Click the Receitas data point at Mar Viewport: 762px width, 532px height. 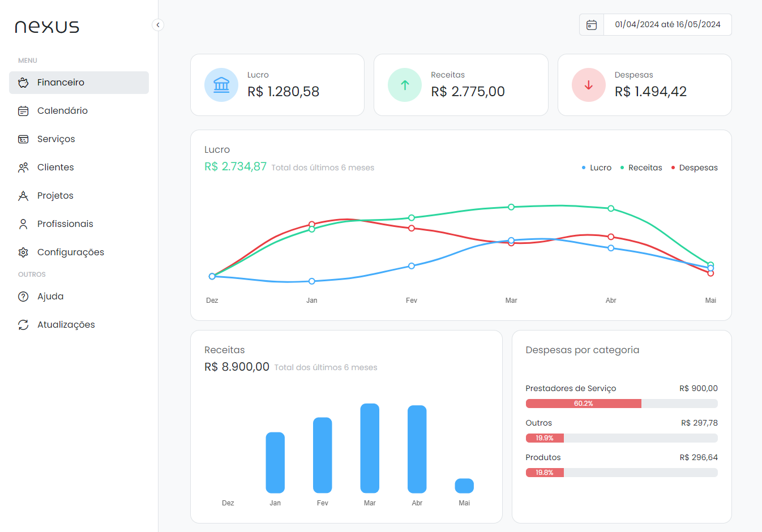[x=511, y=207]
